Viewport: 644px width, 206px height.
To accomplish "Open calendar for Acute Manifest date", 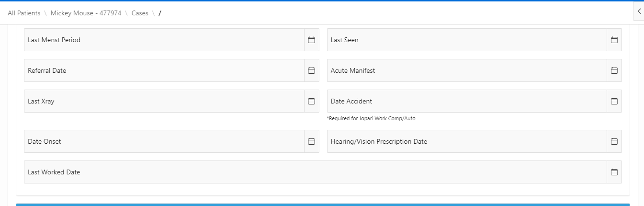I will [x=614, y=70].
